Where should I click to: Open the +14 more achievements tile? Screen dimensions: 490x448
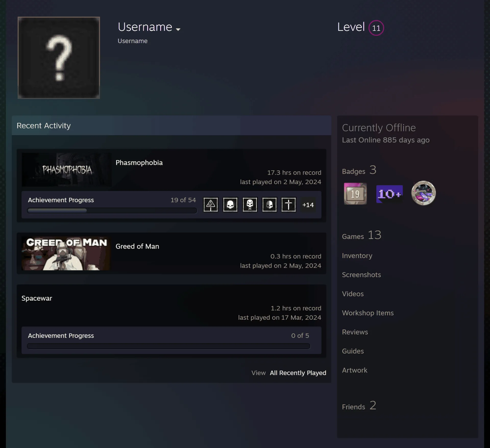(308, 205)
